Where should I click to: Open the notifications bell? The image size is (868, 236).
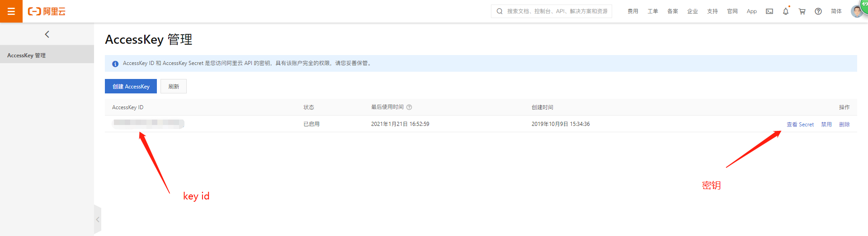[785, 11]
